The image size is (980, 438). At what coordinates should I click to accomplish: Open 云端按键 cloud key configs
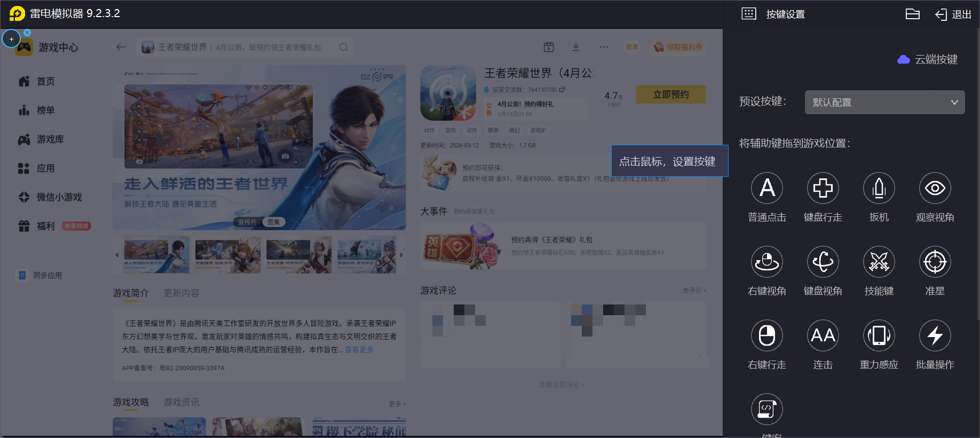tap(928, 59)
